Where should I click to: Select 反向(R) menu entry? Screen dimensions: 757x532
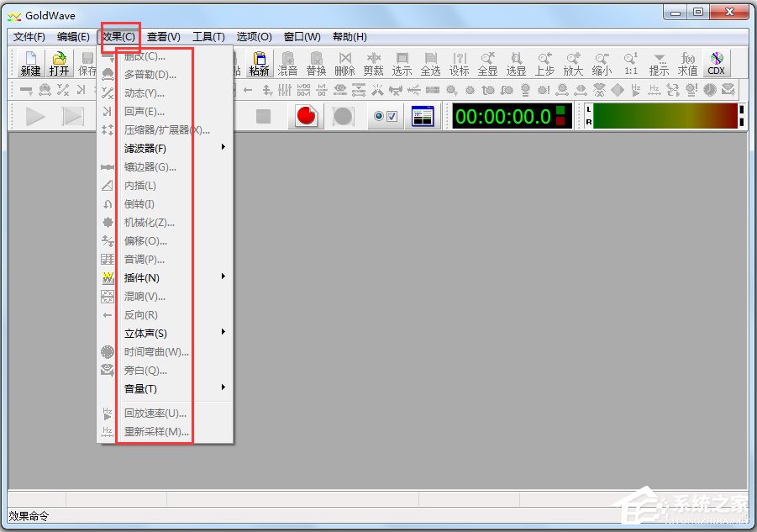point(166,315)
